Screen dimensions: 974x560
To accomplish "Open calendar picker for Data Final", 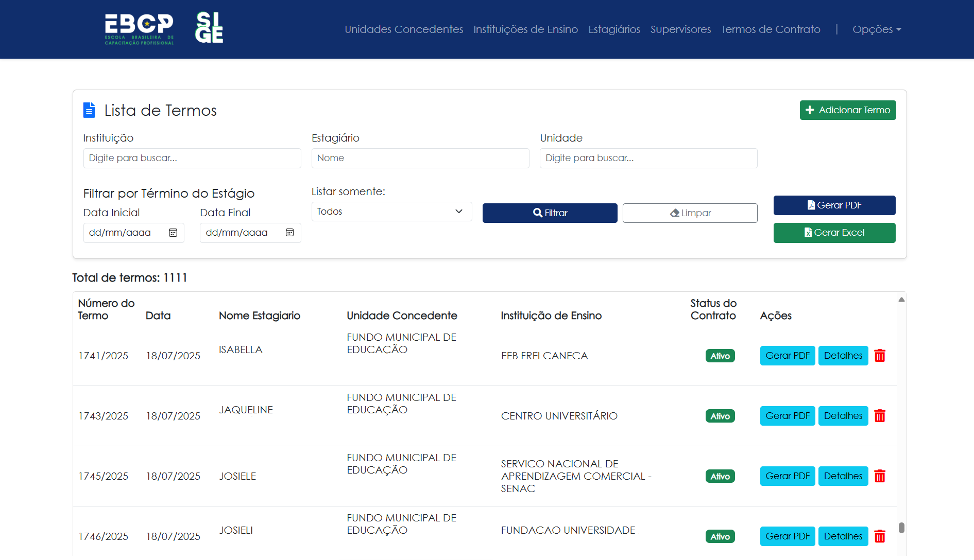I will tap(290, 233).
